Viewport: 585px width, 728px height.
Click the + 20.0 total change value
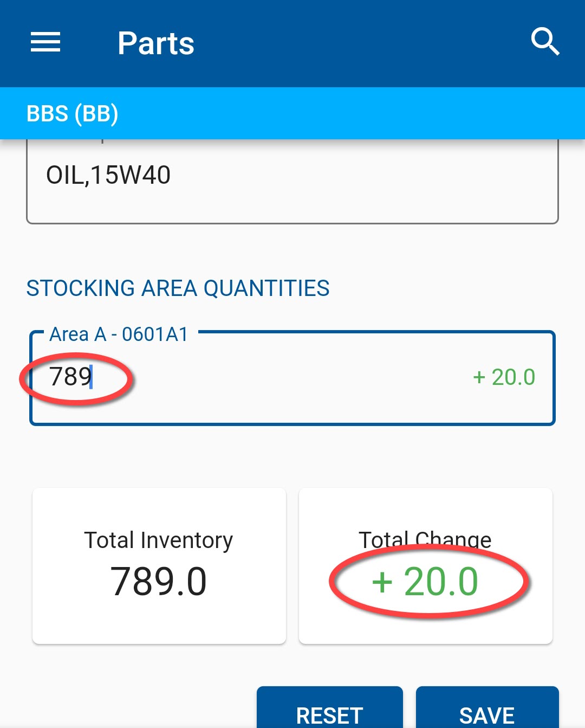tap(425, 582)
